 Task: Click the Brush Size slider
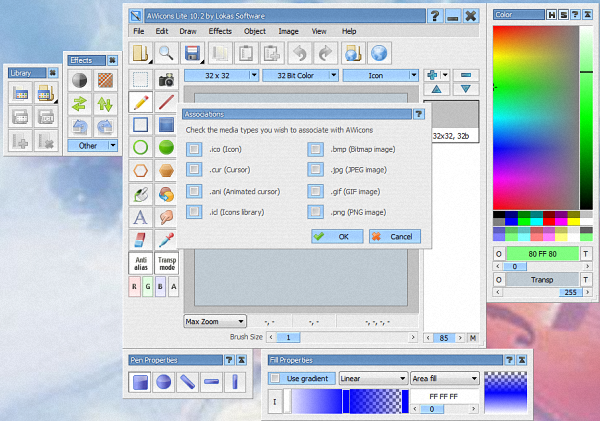[342, 337]
